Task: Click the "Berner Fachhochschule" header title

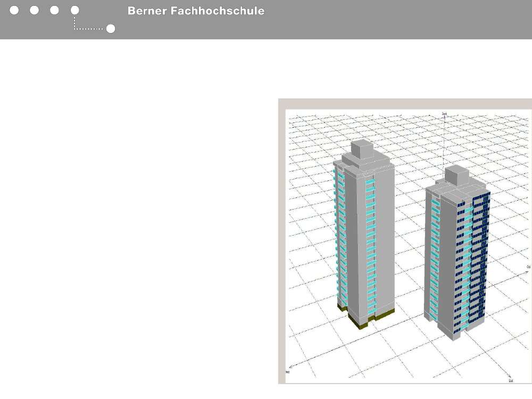Action: pos(196,11)
